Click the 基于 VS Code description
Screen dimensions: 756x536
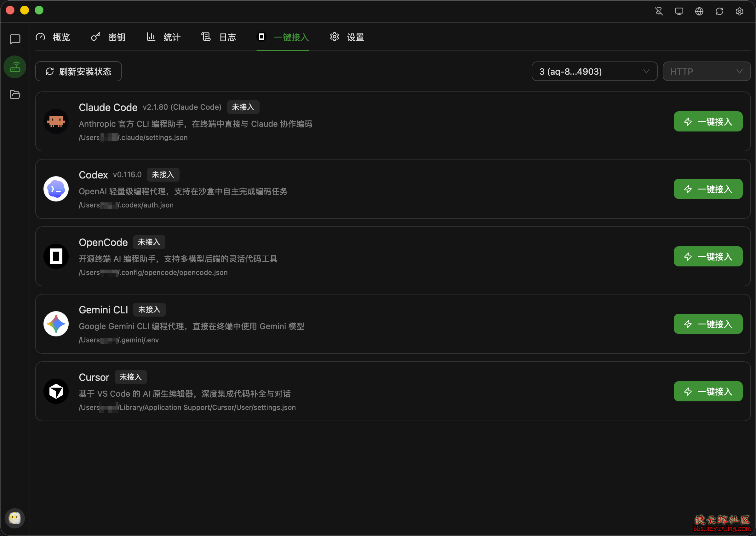[x=185, y=394]
